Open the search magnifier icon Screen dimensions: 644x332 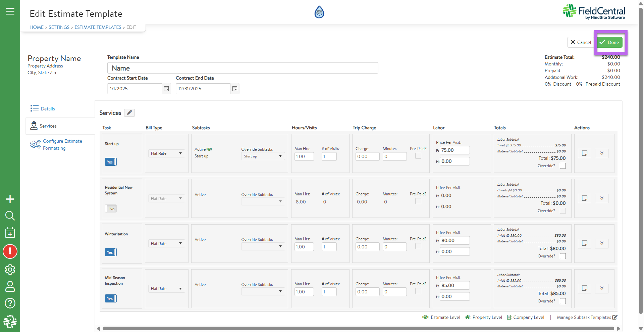point(10,216)
